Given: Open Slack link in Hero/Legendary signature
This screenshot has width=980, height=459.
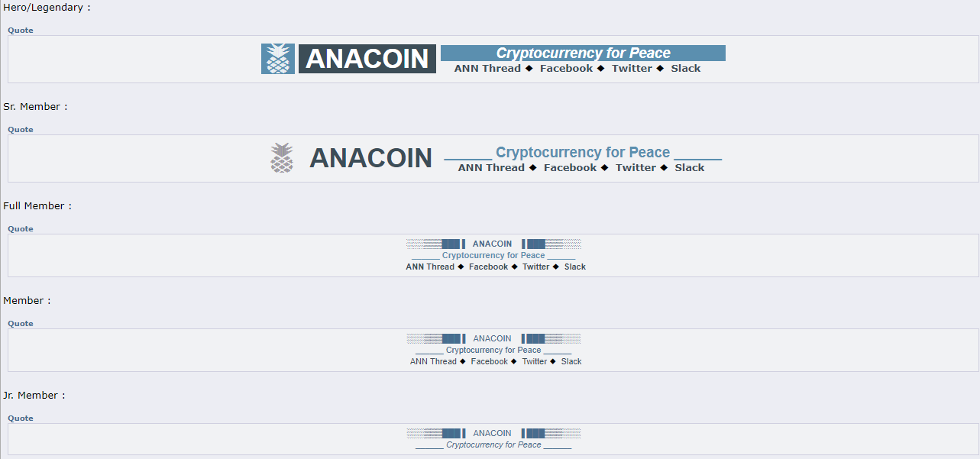Looking at the screenshot, I should 686,69.
